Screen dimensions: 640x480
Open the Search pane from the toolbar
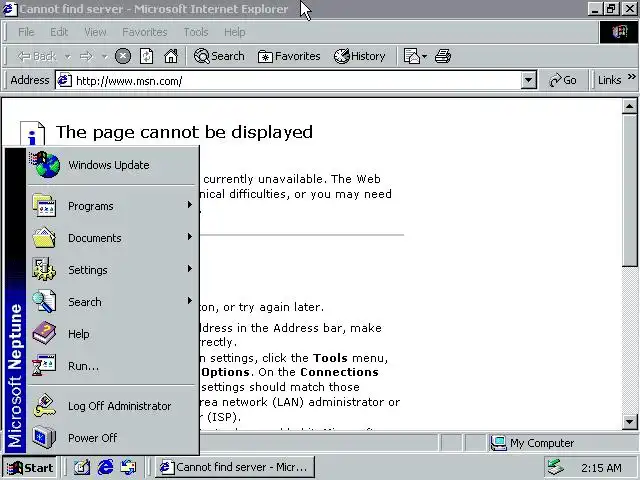[x=219, y=56]
